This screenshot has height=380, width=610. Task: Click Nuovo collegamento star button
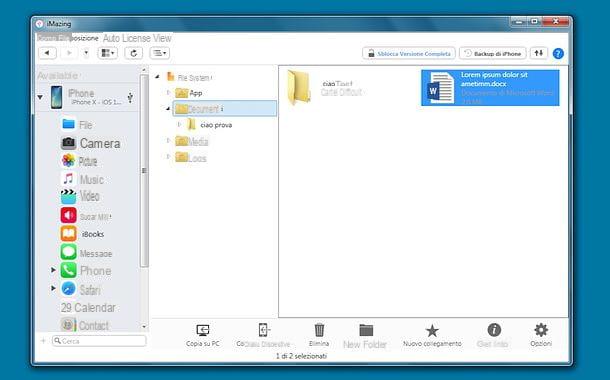coord(432,336)
